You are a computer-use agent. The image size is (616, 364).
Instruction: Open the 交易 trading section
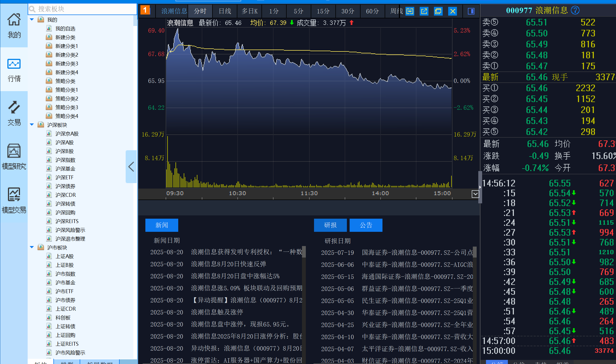pos(14,114)
